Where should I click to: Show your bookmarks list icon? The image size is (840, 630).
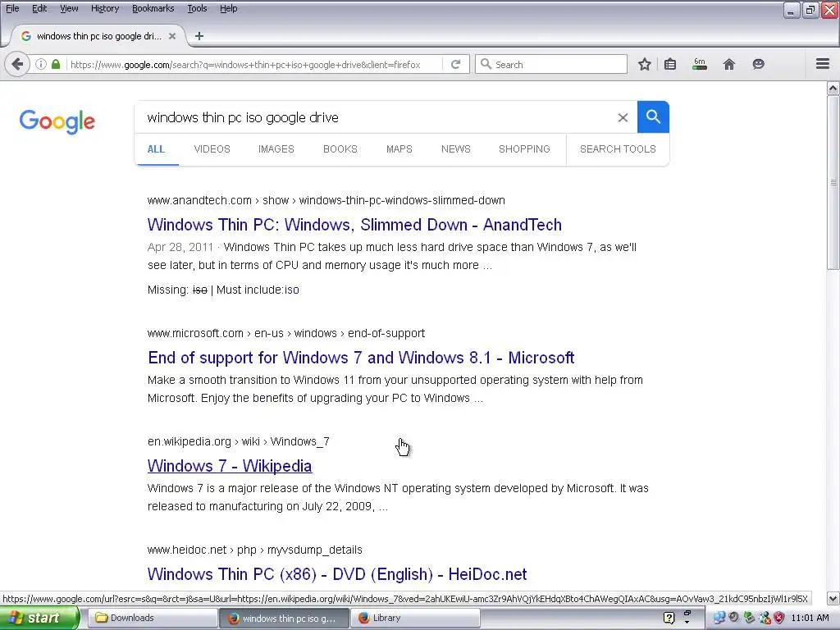(670, 64)
